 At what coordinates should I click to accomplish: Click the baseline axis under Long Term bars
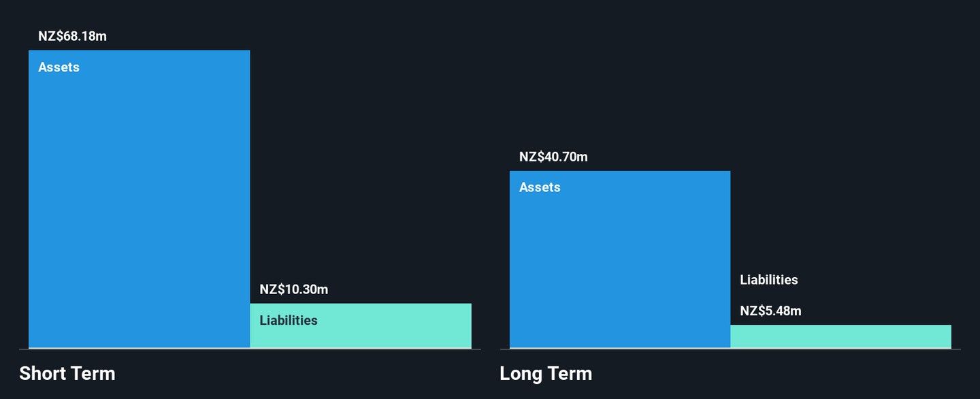pos(730,349)
